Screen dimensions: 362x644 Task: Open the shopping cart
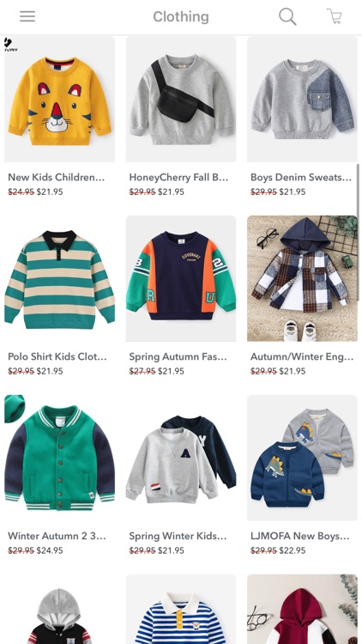[x=335, y=16]
